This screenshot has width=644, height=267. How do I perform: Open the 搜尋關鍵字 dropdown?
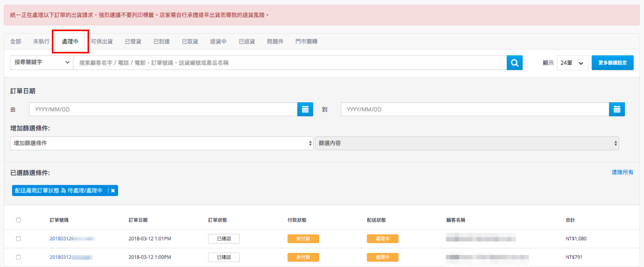[41, 63]
